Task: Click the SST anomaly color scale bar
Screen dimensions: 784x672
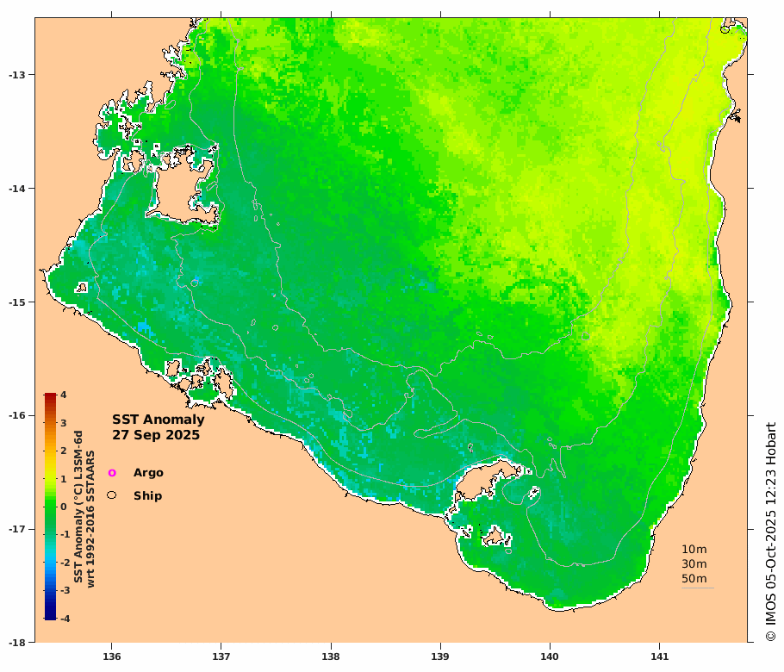Action: click(50, 507)
